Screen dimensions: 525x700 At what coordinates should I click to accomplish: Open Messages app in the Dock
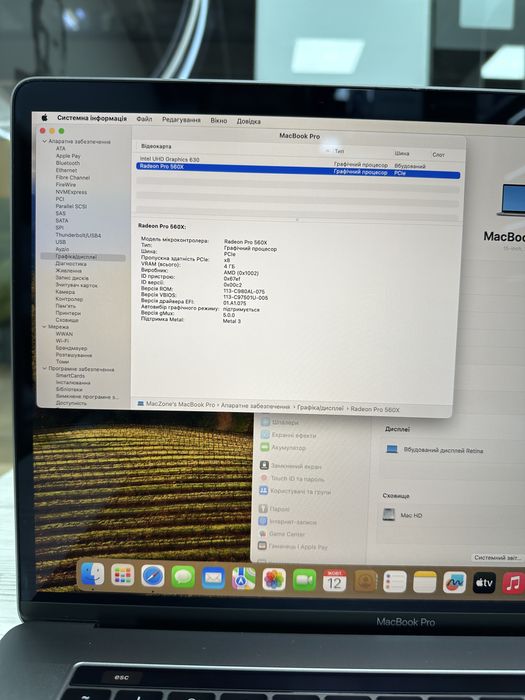(183, 577)
